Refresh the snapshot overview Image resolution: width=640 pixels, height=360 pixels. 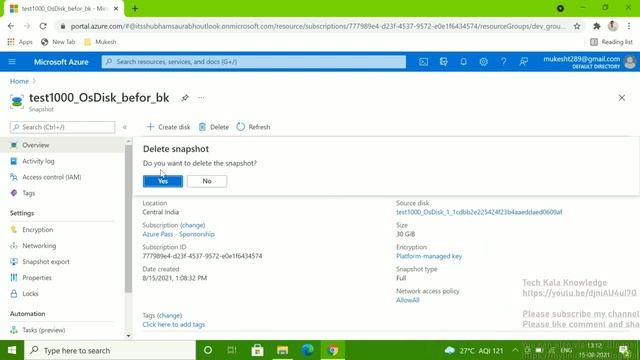253,127
